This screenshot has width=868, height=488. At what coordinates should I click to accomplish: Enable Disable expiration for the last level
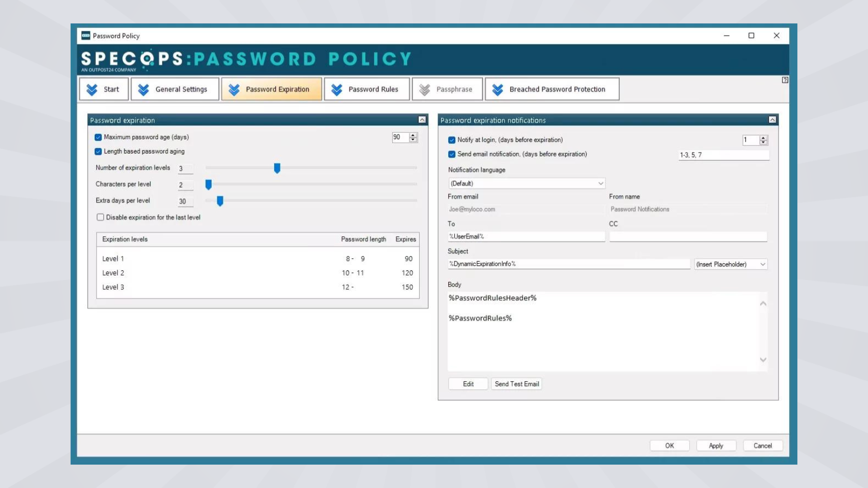point(100,217)
